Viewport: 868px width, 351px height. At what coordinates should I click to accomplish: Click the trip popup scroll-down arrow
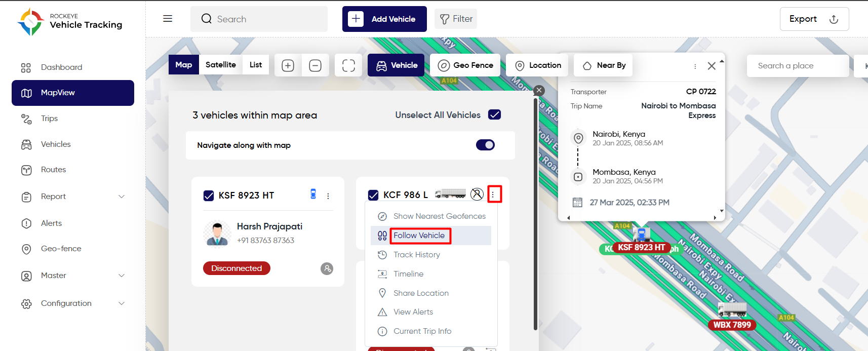click(x=722, y=211)
